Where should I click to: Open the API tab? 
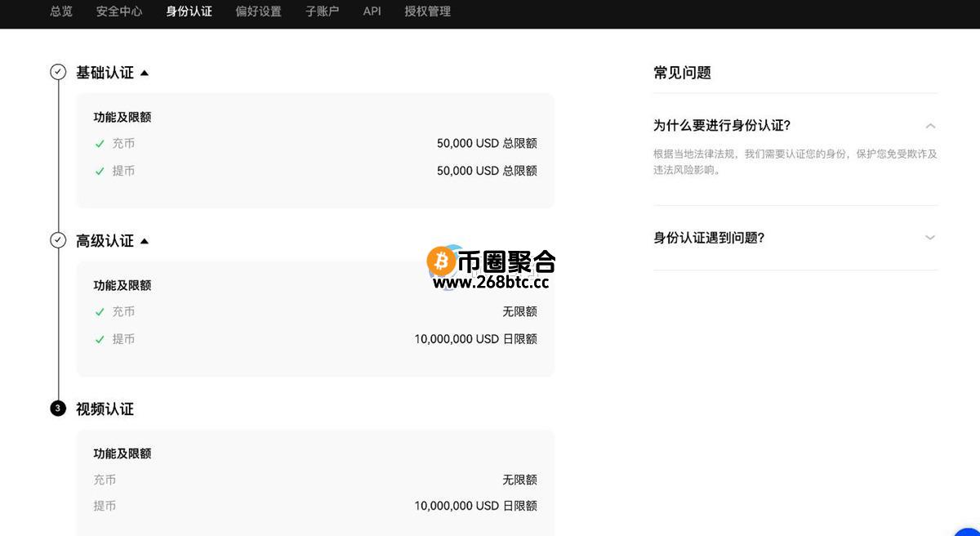tap(372, 12)
